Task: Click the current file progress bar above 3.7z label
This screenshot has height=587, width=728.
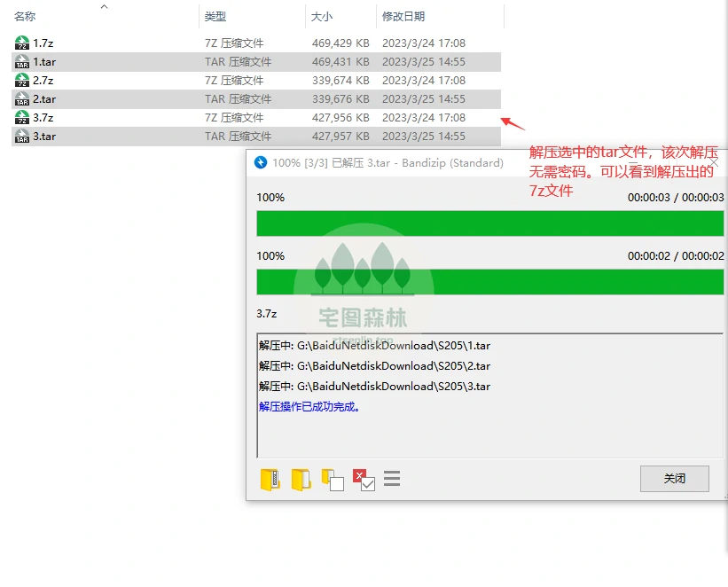Action: [x=489, y=282]
